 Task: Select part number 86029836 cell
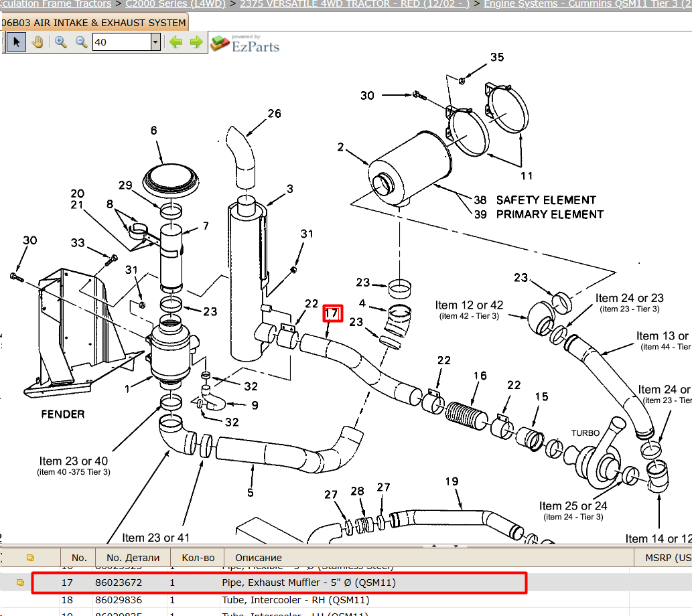(119, 600)
